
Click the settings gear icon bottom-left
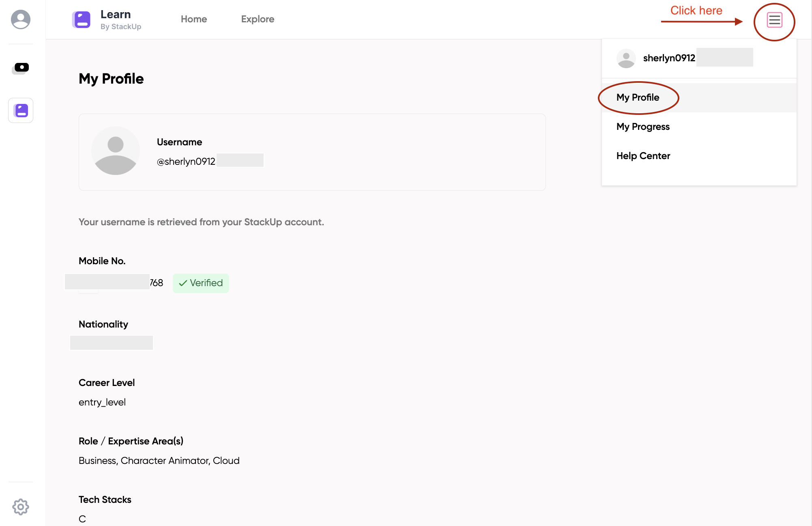click(x=21, y=507)
